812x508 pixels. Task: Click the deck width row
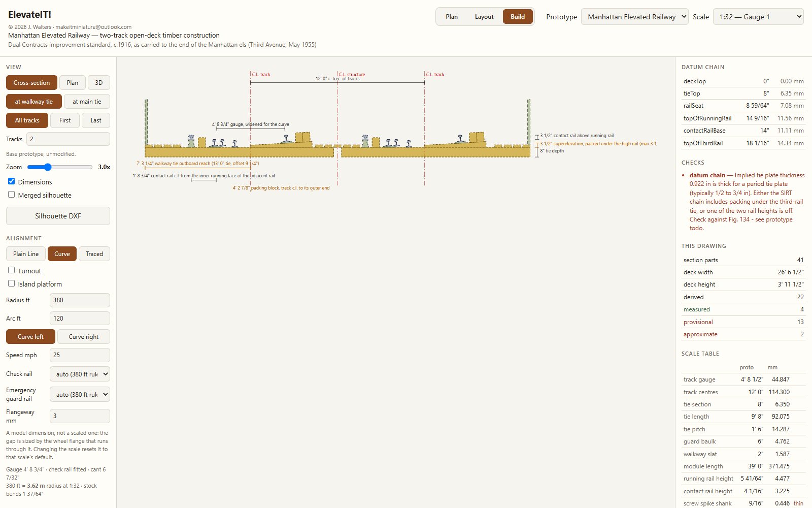click(743, 272)
